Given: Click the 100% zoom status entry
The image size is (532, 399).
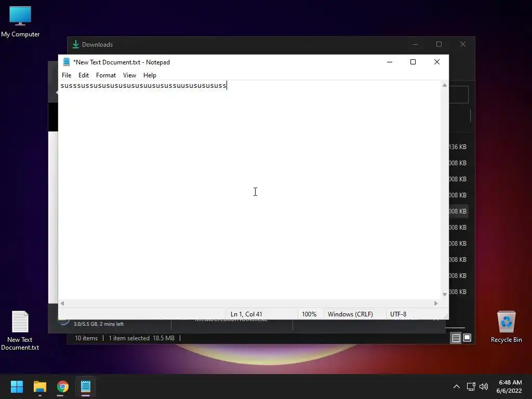Looking at the screenshot, I should click(x=309, y=314).
